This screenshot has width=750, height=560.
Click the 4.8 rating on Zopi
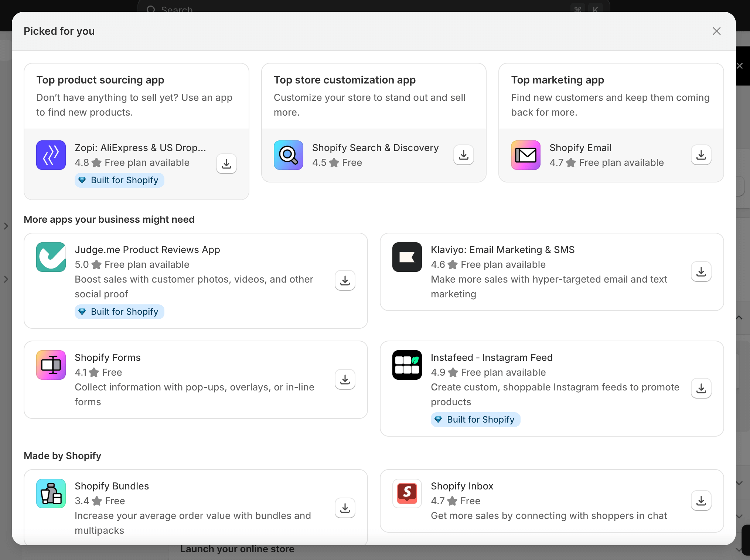(x=82, y=163)
